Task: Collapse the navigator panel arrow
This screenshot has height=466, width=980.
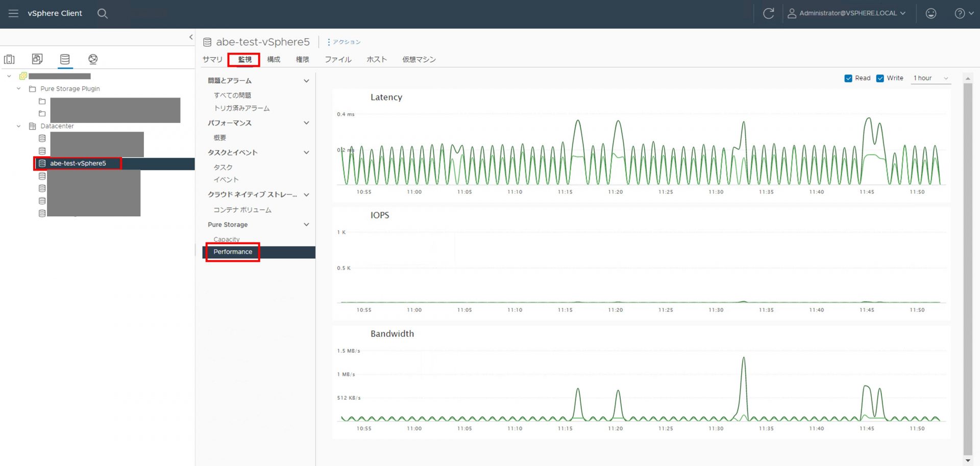Action: click(191, 37)
